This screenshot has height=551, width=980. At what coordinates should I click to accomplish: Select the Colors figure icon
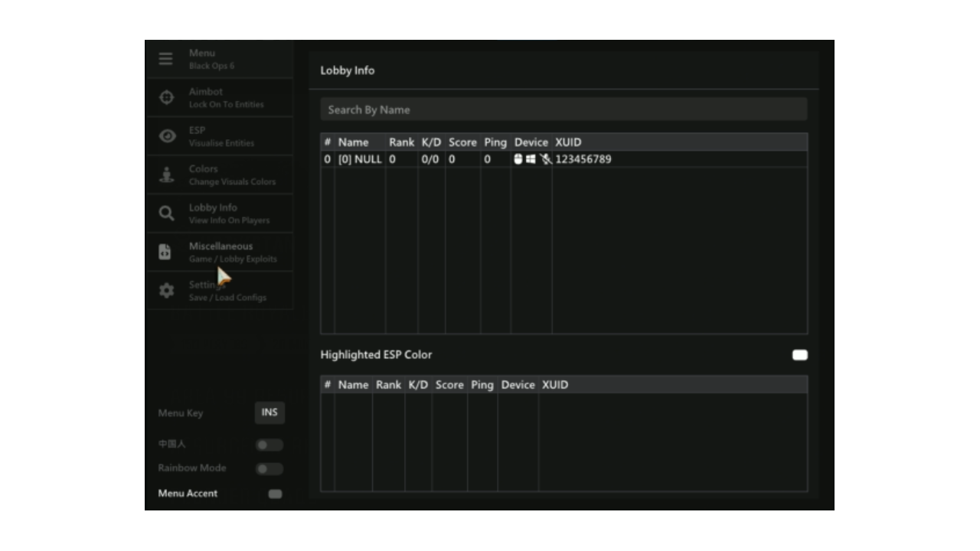[x=166, y=174]
